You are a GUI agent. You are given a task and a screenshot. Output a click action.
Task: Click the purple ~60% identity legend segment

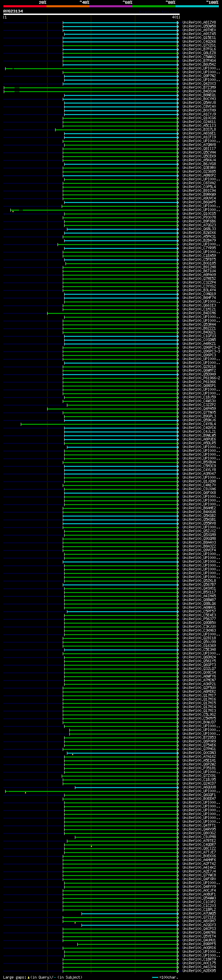pyautogui.click(x=111, y=6)
